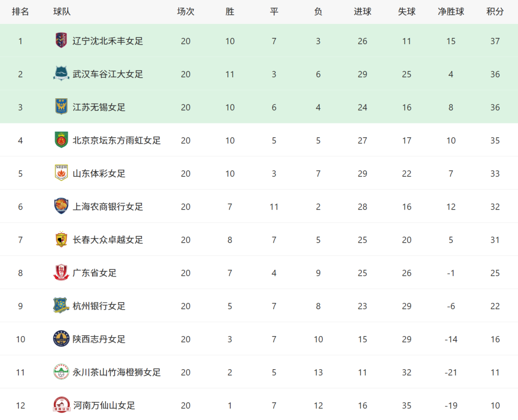Click the 上海农商银行女足 team name
The width and height of the screenshot is (518, 420).
point(108,207)
